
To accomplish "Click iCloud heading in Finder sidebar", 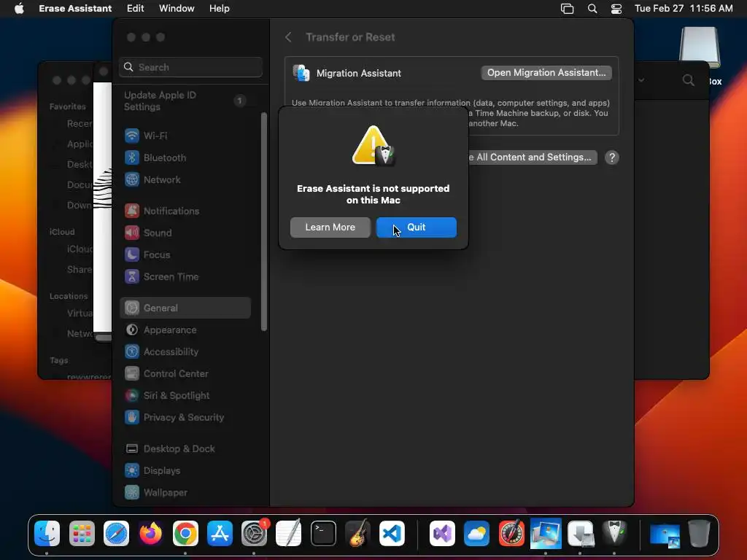I will 62,232.
